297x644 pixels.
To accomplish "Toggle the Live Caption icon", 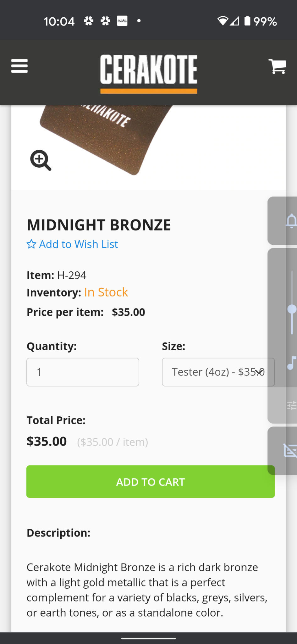I will [x=290, y=450].
